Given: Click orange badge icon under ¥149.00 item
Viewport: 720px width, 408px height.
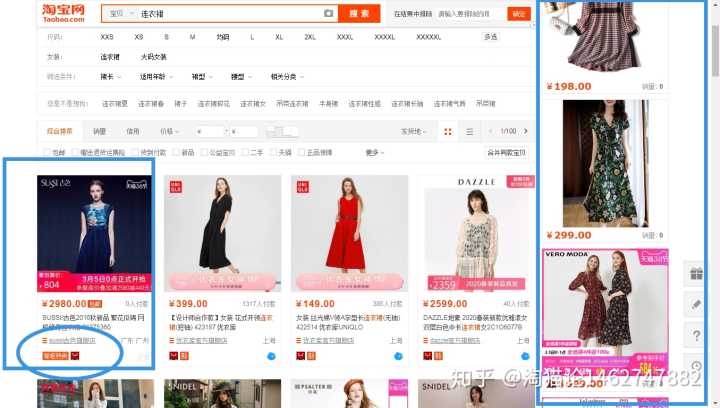Looking at the screenshot, I should [311, 356].
